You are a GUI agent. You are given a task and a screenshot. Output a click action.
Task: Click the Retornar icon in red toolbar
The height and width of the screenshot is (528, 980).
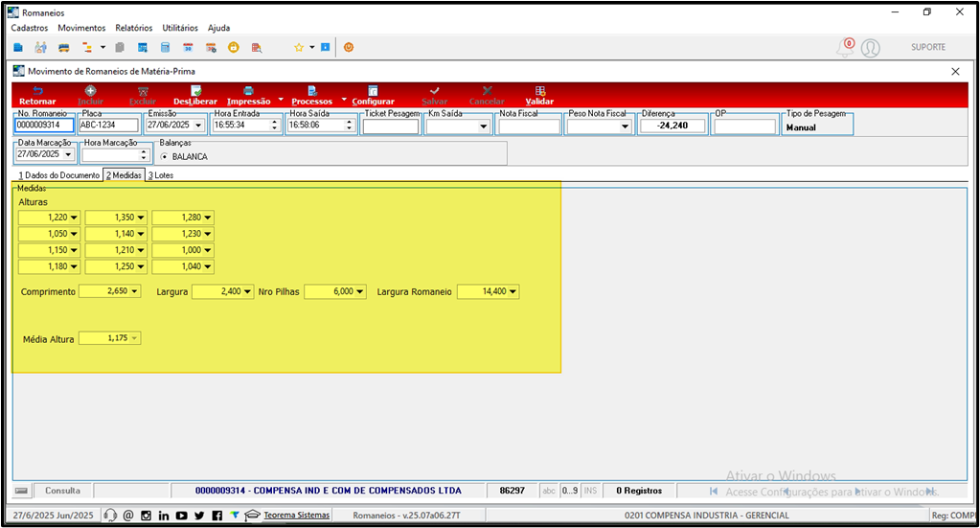point(37,91)
